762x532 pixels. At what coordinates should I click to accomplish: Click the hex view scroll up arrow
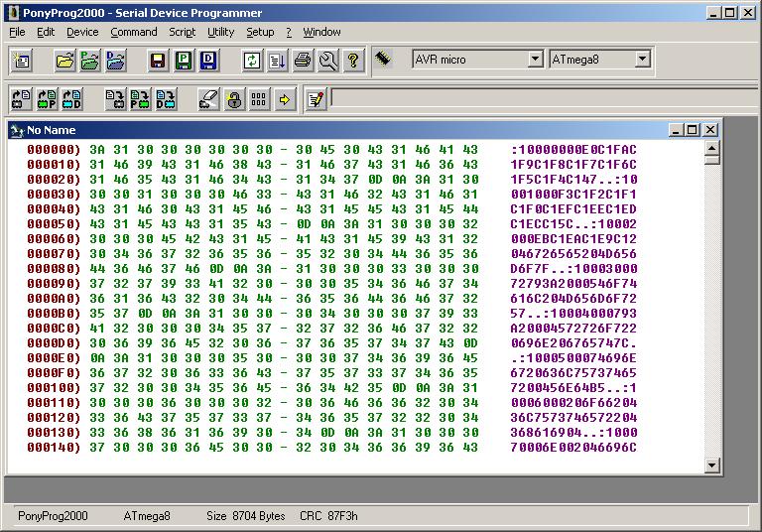(x=711, y=148)
